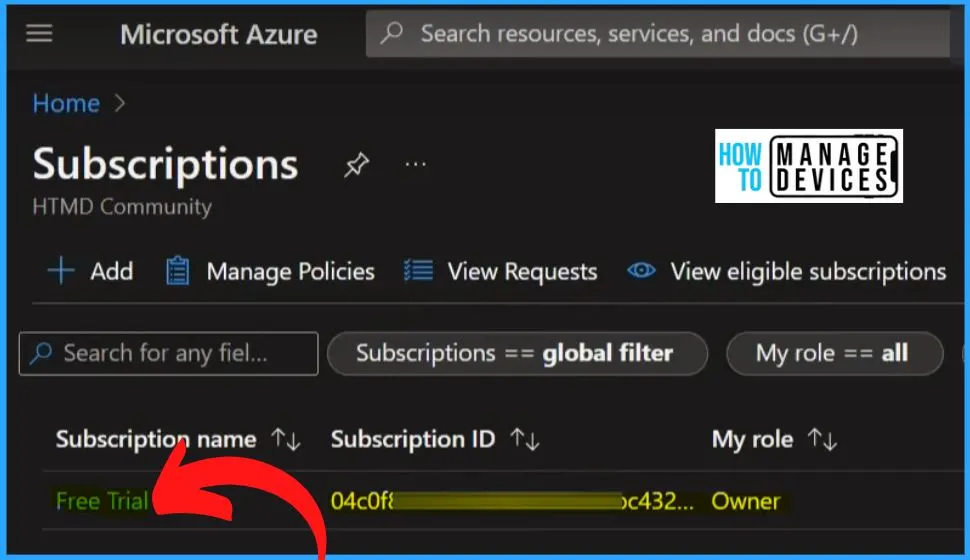Screen dimensions: 970x560
Task: Expand the breadcrumb chevron after Home
Action: (x=120, y=103)
